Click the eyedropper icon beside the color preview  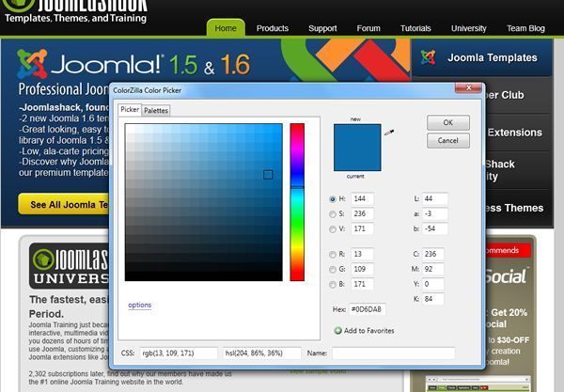[389, 133]
